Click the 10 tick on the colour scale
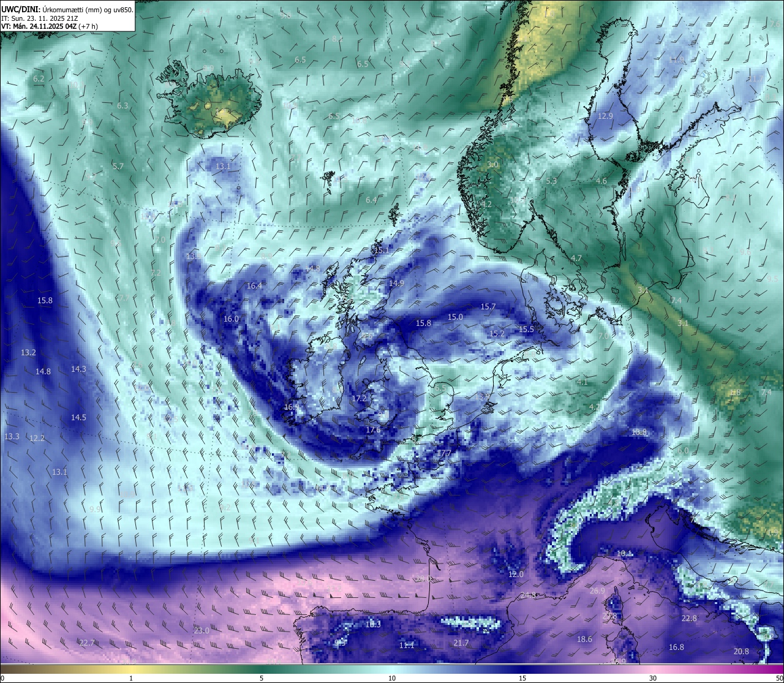 click(x=392, y=678)
